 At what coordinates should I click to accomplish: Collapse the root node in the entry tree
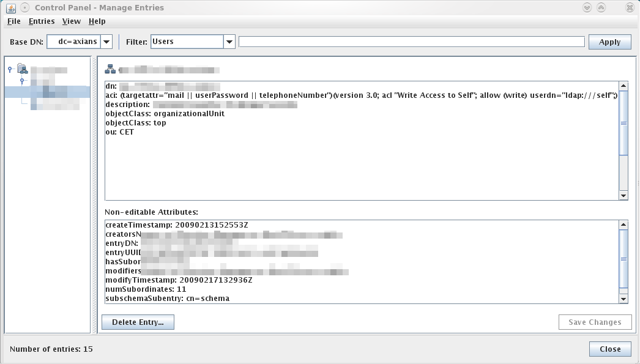point(10,69)
